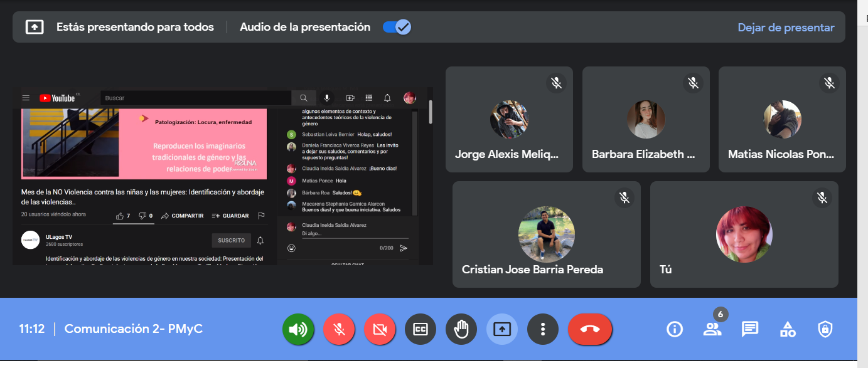Turn on the camera

point(380,329)
